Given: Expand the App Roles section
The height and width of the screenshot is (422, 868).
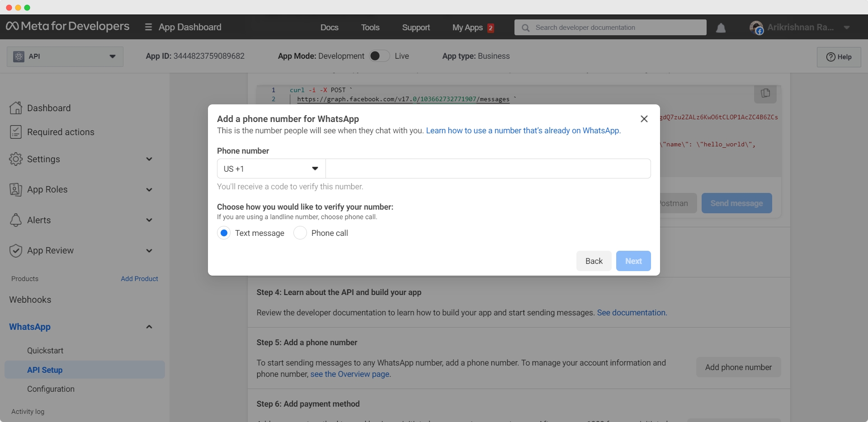Looking at the screenshot, I should [x=149, y=190].
